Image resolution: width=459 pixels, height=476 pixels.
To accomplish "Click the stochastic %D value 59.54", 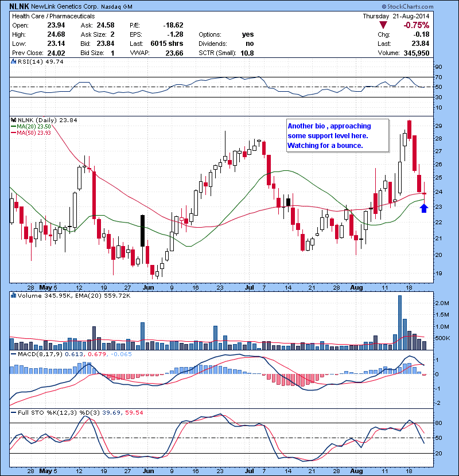I will click(134, 412).
